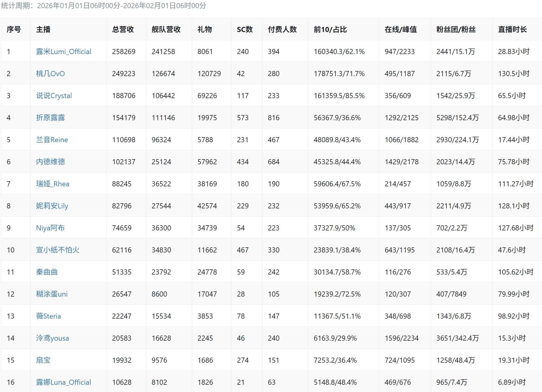Select 秦曲曲 streamer link
The height and width of the screenshot is (392, 542).
(x=47, y=272)
